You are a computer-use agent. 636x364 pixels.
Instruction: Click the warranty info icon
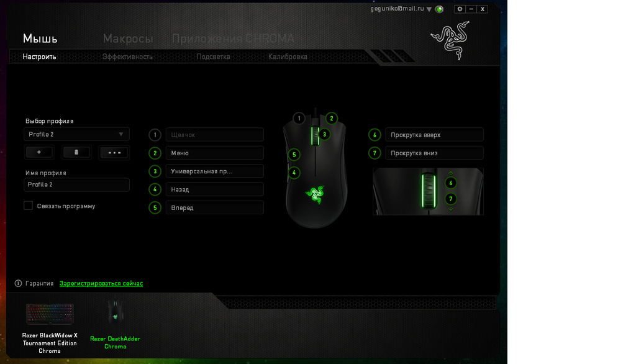(18, 283)
